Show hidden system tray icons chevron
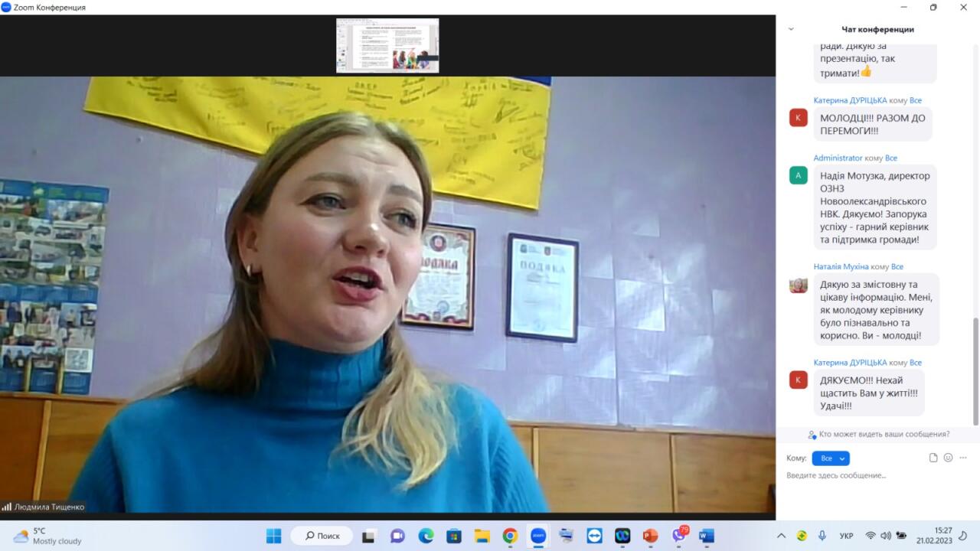980x551 pixels. tap(781, 536)
